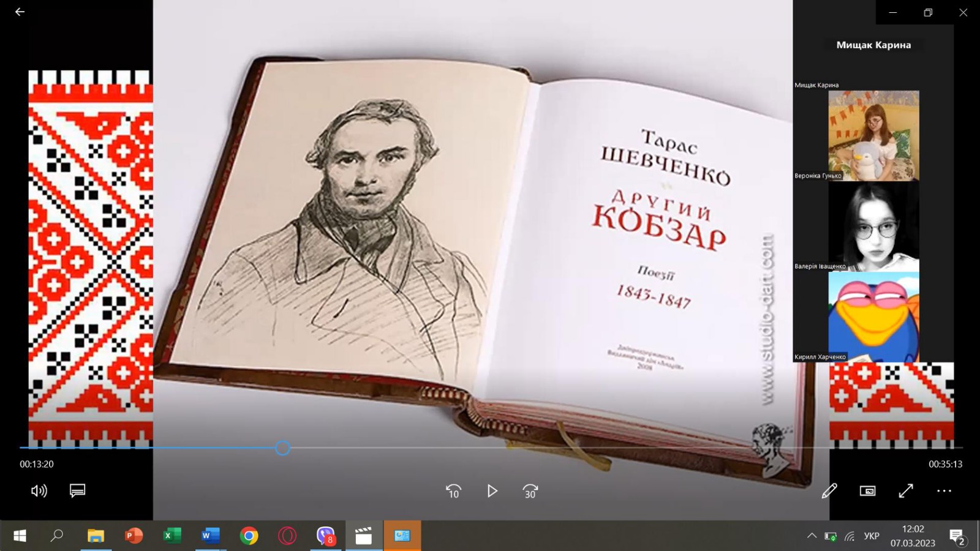The height and width of the screenshot is (551, 980).
Task: Mute the video volume
Action: [x=39, y=491]
